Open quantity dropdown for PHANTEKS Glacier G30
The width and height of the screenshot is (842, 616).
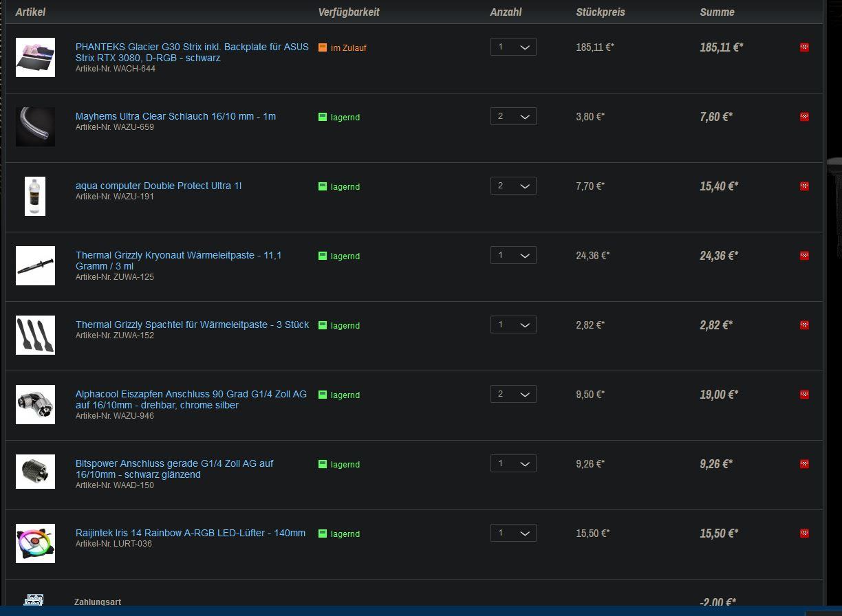click(x=513, y=47)
